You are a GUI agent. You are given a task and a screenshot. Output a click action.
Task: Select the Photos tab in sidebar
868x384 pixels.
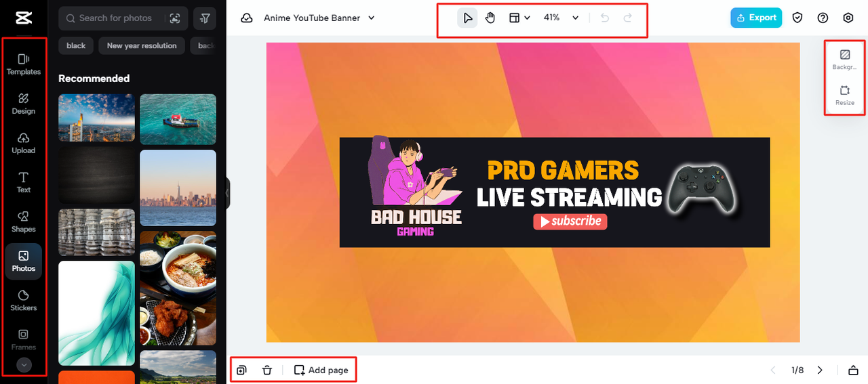(24, 261)
